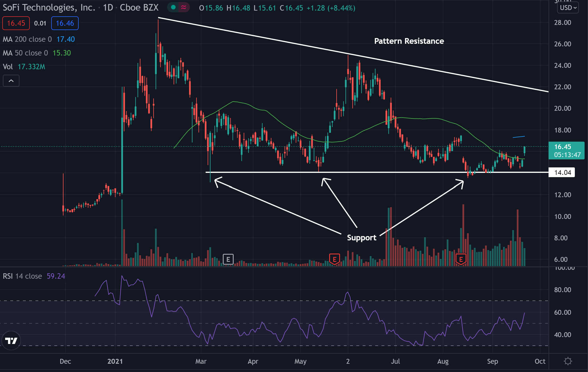Click the current price 16.45 axis label

tap(567, 151)
